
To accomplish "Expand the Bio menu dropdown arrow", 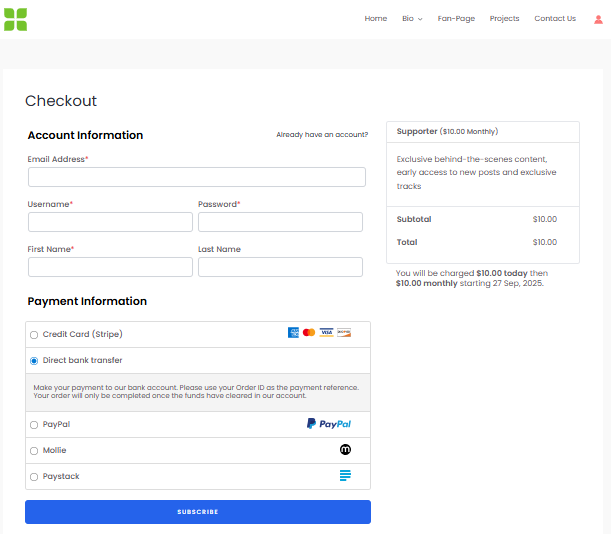I will coord(420,19).
